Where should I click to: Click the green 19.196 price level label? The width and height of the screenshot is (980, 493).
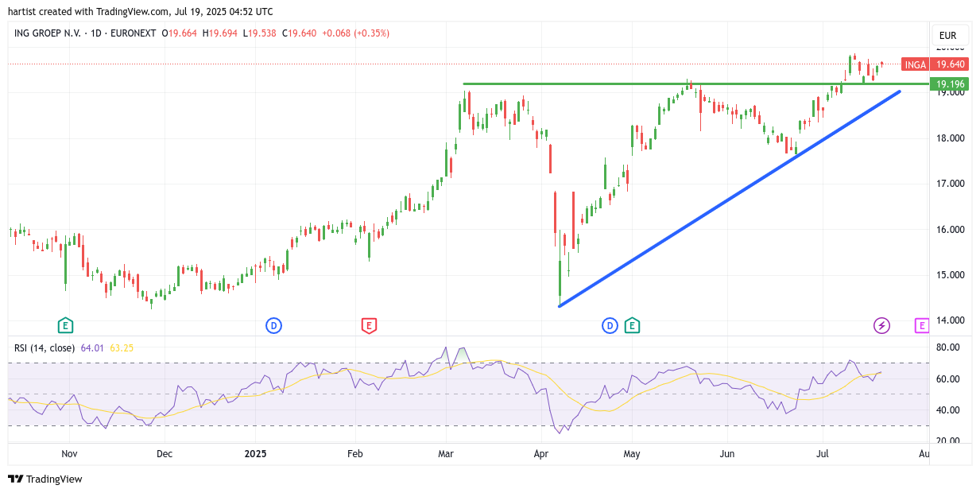pos(951,83)
